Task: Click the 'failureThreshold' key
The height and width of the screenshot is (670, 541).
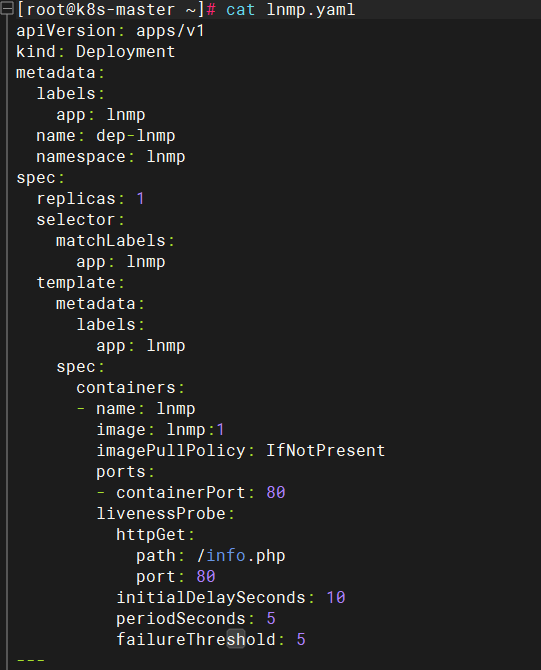Action: pos(195,640)
